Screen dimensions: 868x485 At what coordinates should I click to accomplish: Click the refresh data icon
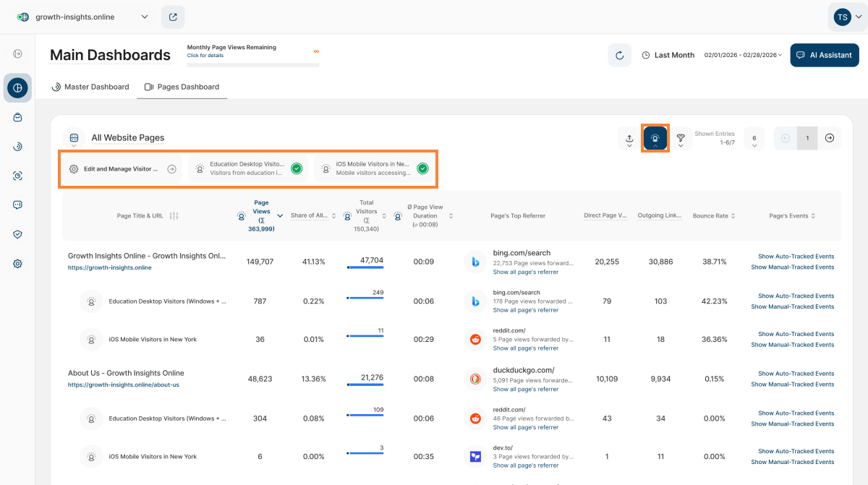coord(619,55)
